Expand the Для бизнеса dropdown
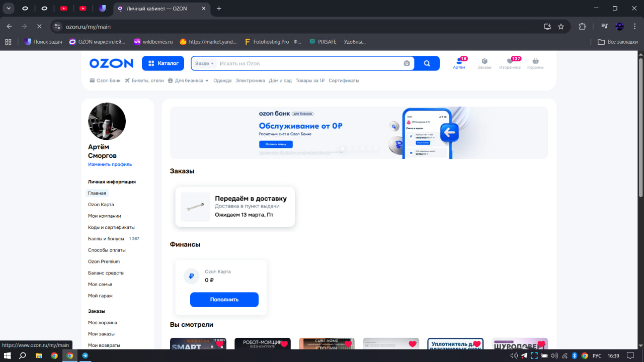644x362 pixels. tap(188, 80)
